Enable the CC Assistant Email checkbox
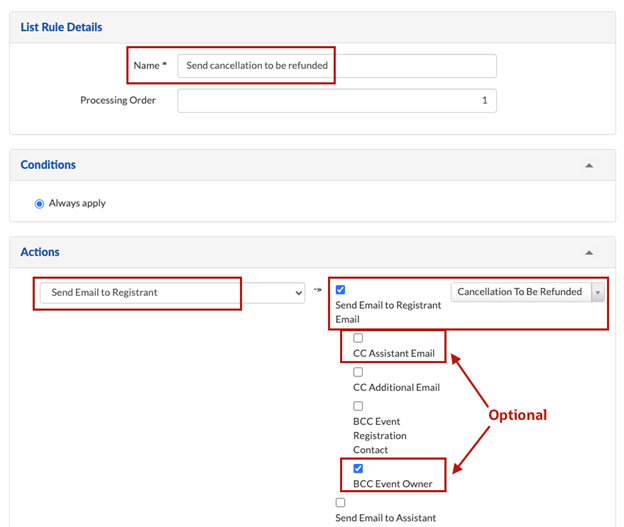 tap(358, 338)
